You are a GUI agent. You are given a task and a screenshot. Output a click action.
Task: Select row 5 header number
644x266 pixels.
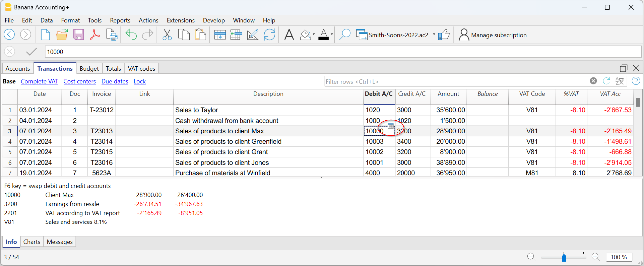tap(10, 152)
